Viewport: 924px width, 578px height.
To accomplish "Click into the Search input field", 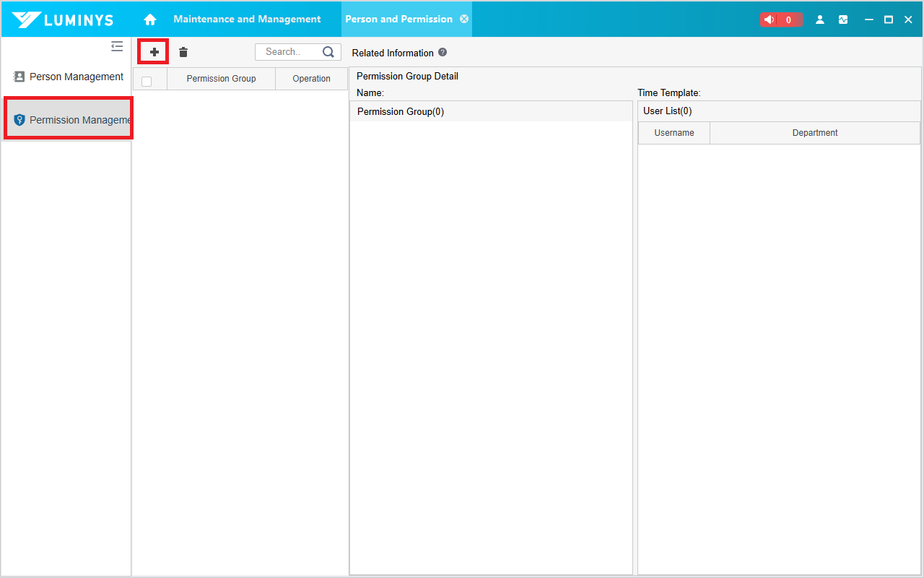I will pos(287,52).
